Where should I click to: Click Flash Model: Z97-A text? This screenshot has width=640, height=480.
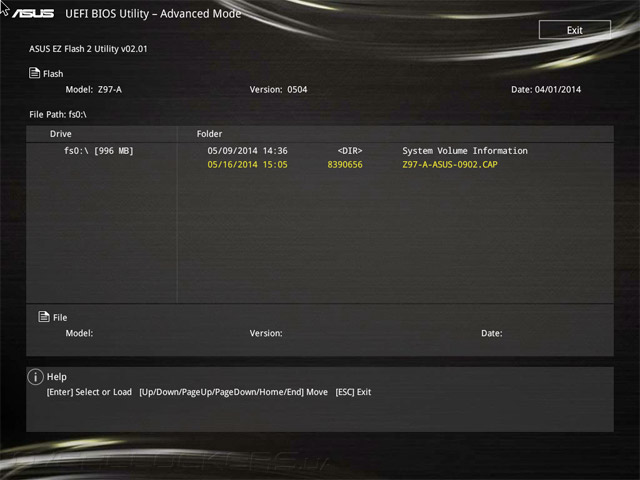click(x=93, y=89)
